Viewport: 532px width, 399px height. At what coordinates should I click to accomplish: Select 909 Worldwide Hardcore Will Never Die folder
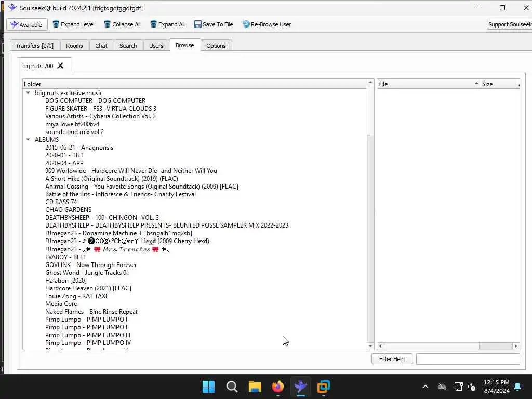coord(131,171)
